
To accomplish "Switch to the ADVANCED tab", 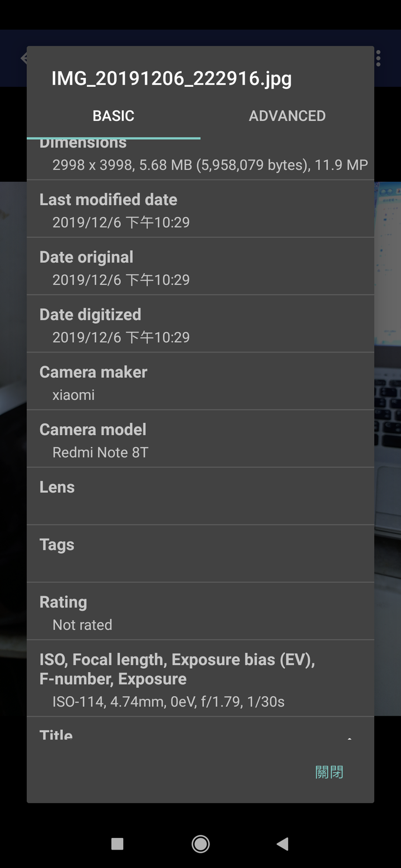I will [x=287, y=116].
